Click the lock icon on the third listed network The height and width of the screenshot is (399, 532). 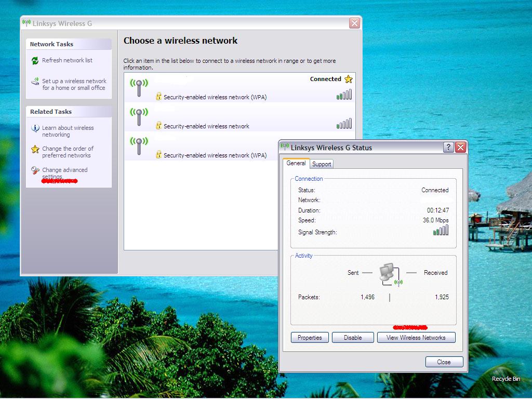click(158, 155)
